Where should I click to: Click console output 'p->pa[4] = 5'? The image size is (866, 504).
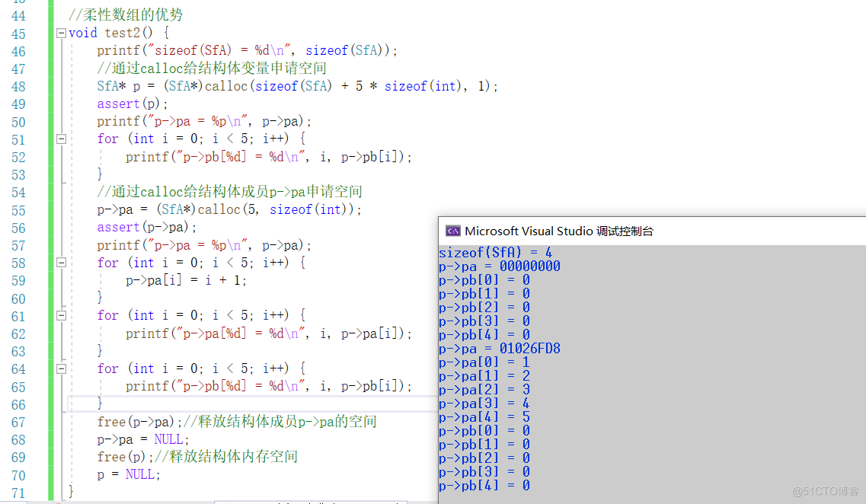coord(484,417)
